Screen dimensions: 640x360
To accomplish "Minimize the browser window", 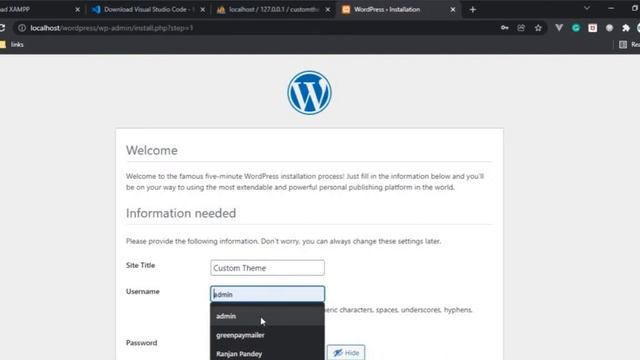I will coord(611,8).
